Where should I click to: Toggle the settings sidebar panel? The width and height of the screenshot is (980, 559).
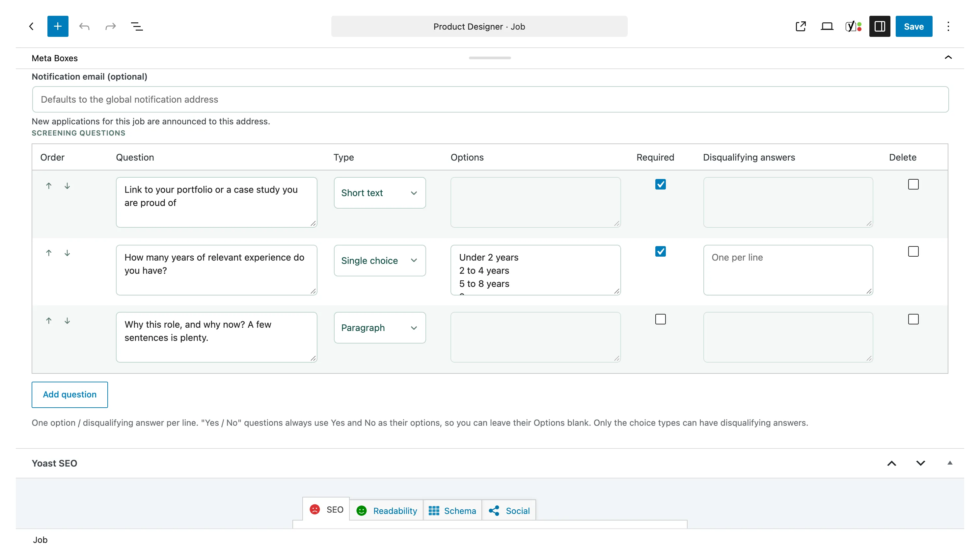(x=879, y=26)
